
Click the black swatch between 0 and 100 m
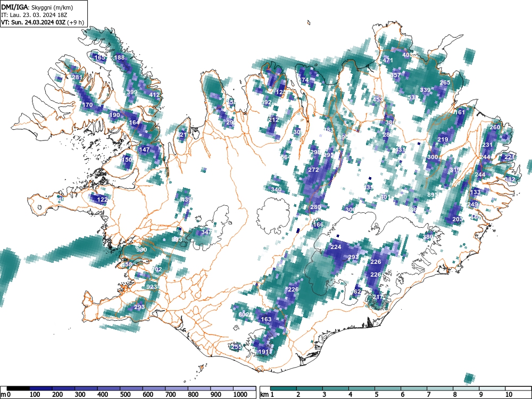tap(18, 388)
